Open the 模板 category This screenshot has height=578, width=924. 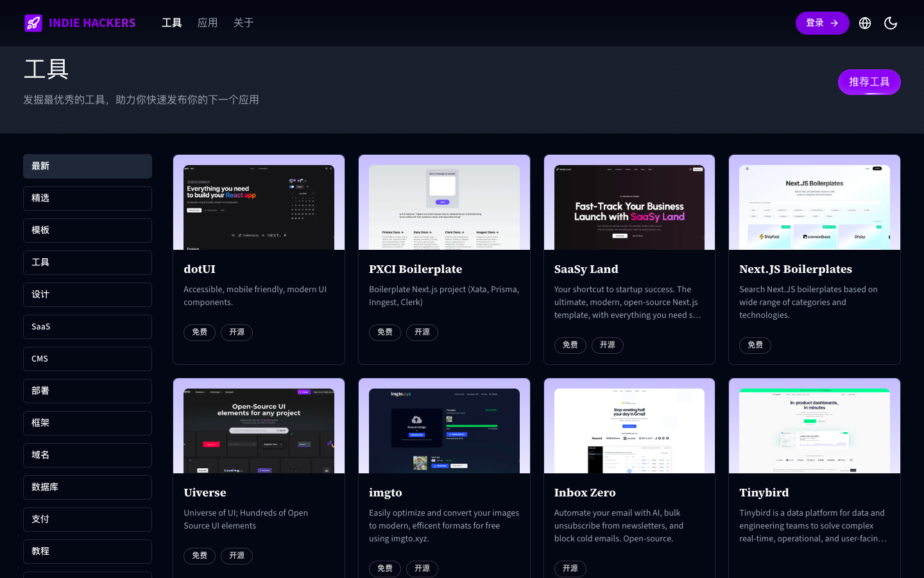(x=87, y=230)
